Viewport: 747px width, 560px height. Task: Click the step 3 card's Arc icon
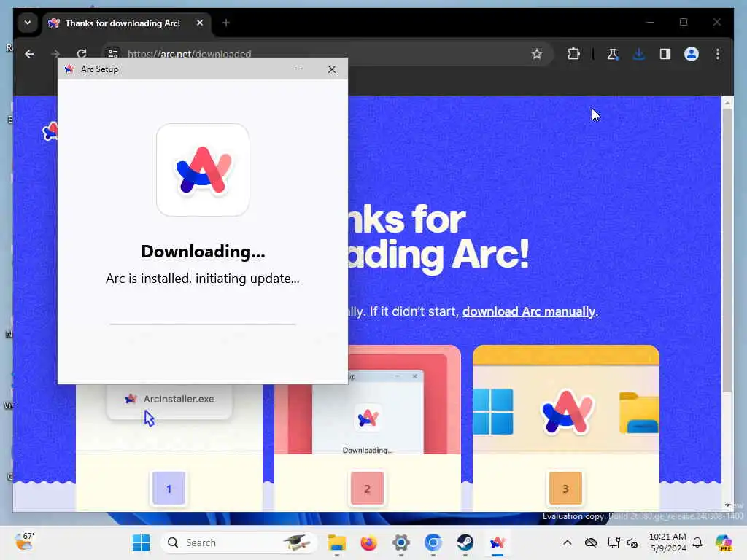567,412
